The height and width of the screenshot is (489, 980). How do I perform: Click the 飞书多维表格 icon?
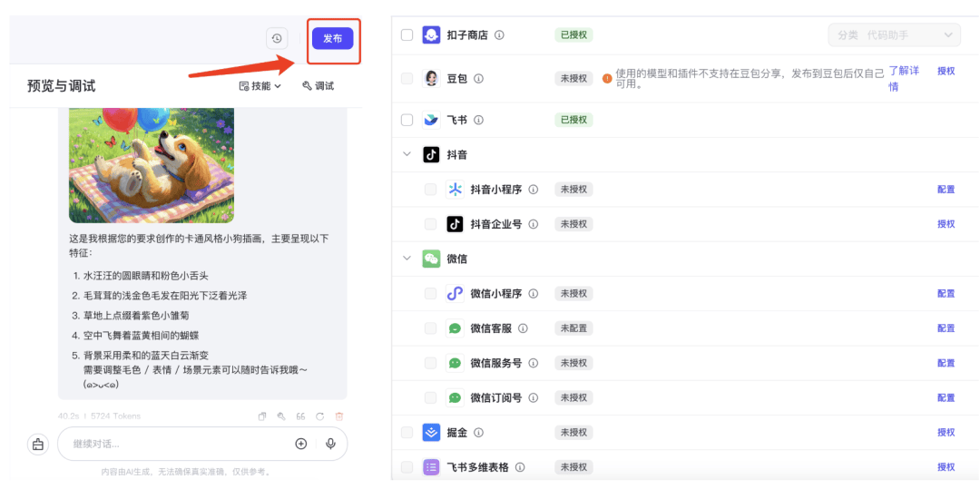[431, 467]
